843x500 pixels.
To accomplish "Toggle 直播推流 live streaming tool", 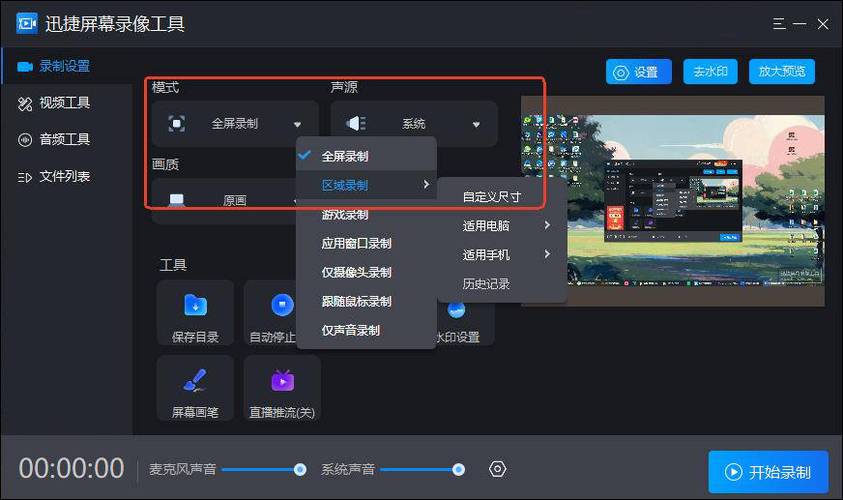I will (282, 381).
